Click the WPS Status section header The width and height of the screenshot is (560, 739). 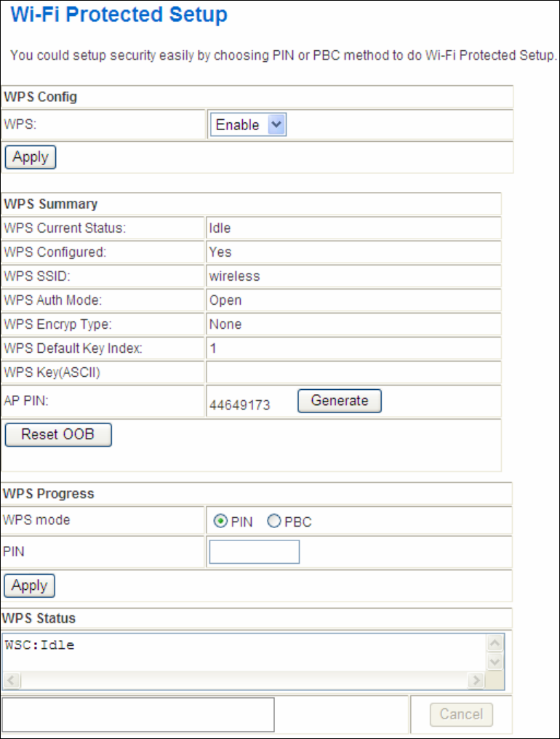pyautogui.click(x=39, y=618)
